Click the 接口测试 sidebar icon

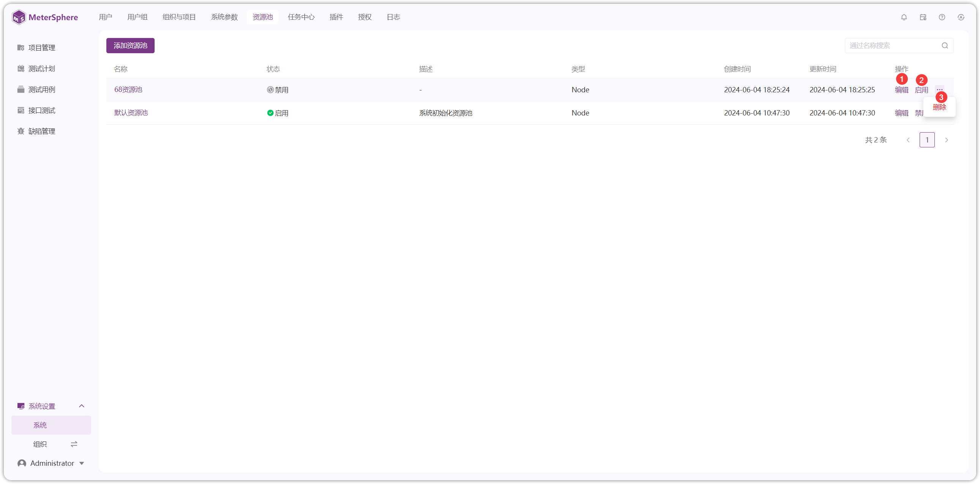[21, 110]
